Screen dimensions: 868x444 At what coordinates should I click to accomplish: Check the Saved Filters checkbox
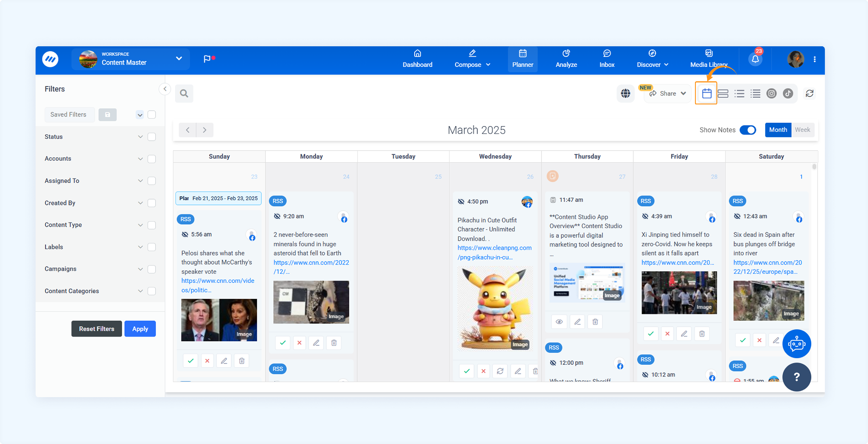[x=152, y=115]
